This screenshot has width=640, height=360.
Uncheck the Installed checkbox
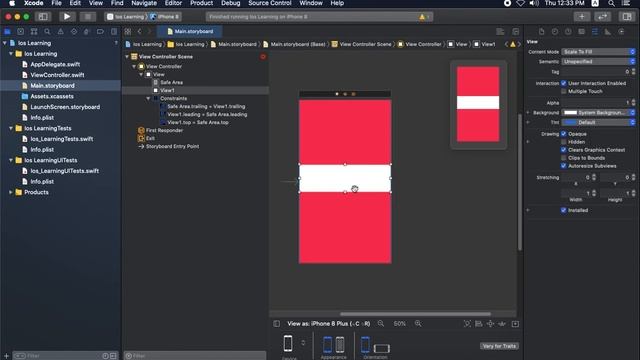(x=564, y=210)
